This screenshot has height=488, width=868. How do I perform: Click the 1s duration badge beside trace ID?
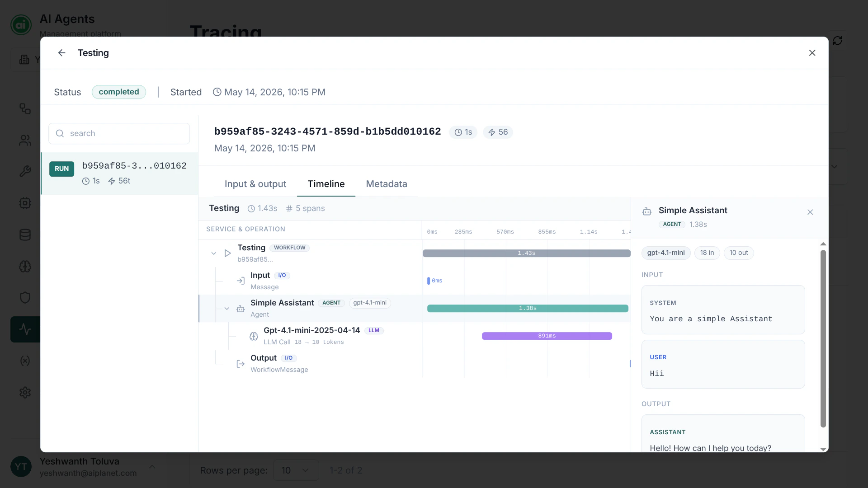pyautogui.click(x=463, y=132)
